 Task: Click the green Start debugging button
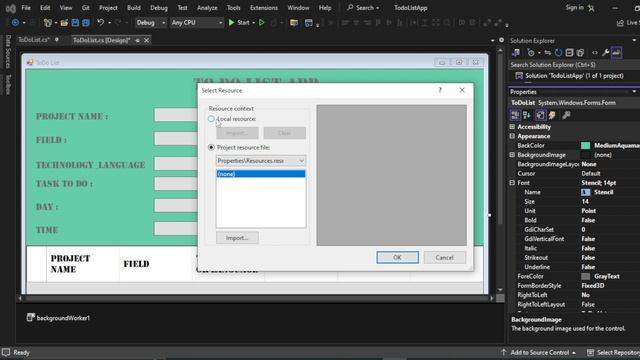239,23
